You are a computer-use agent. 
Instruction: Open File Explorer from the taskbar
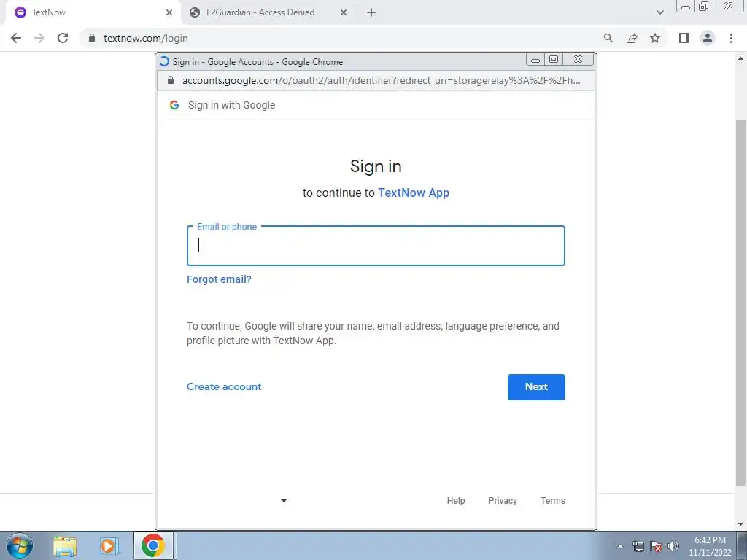[x=65, y=545]
